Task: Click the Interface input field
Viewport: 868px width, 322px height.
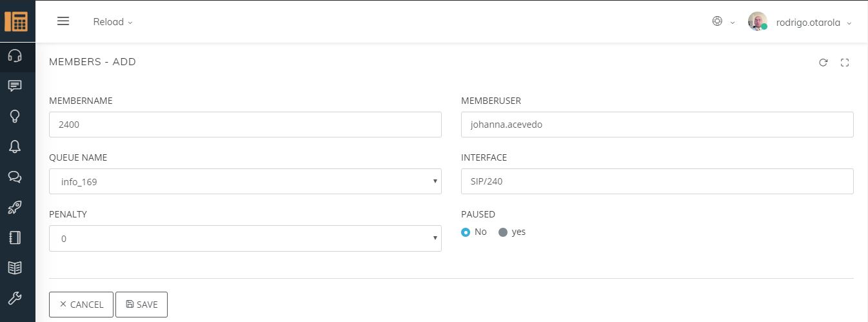Action: (657, 181)
